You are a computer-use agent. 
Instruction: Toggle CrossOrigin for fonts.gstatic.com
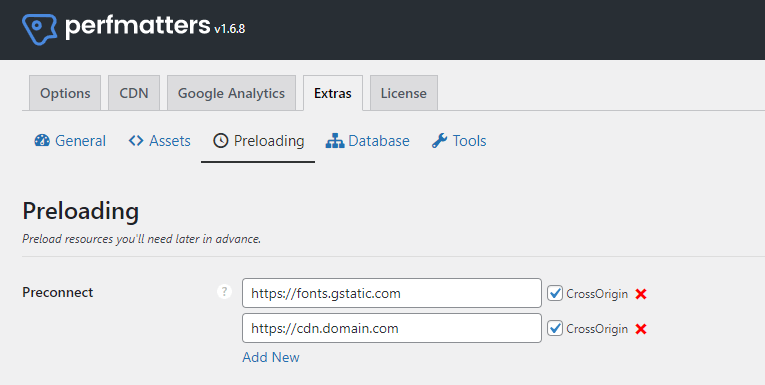point(555,293)
